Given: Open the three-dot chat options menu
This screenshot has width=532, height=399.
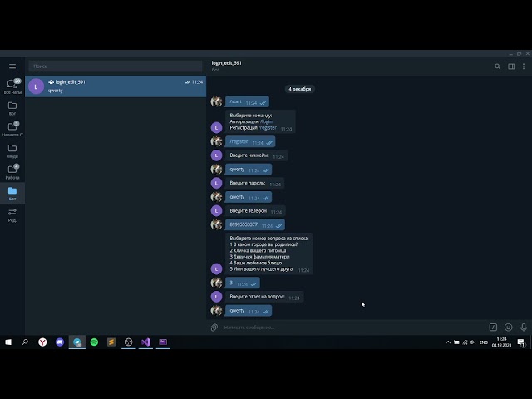Looking at the screenshot, I should 524,66.
